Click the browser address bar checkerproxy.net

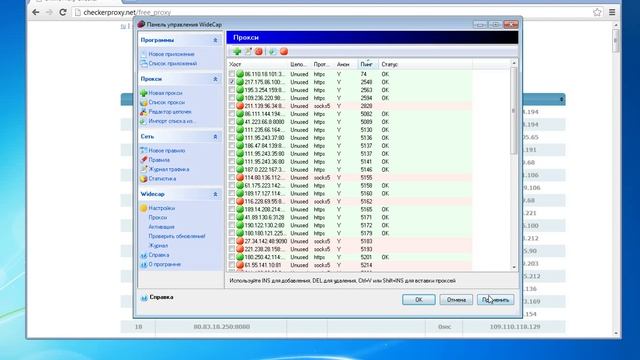(331, 12)
